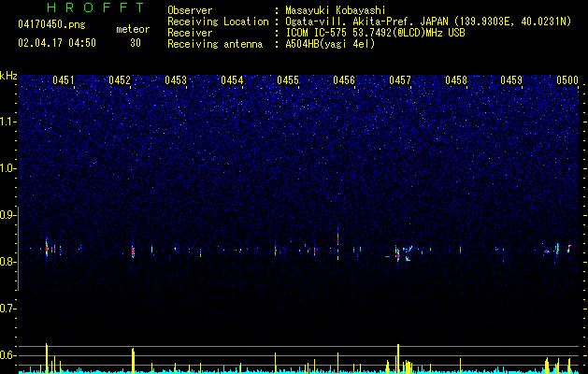This screenshot has height=374, width=588.
Task: Click the 0452 time marker
Action: point(120,79)
